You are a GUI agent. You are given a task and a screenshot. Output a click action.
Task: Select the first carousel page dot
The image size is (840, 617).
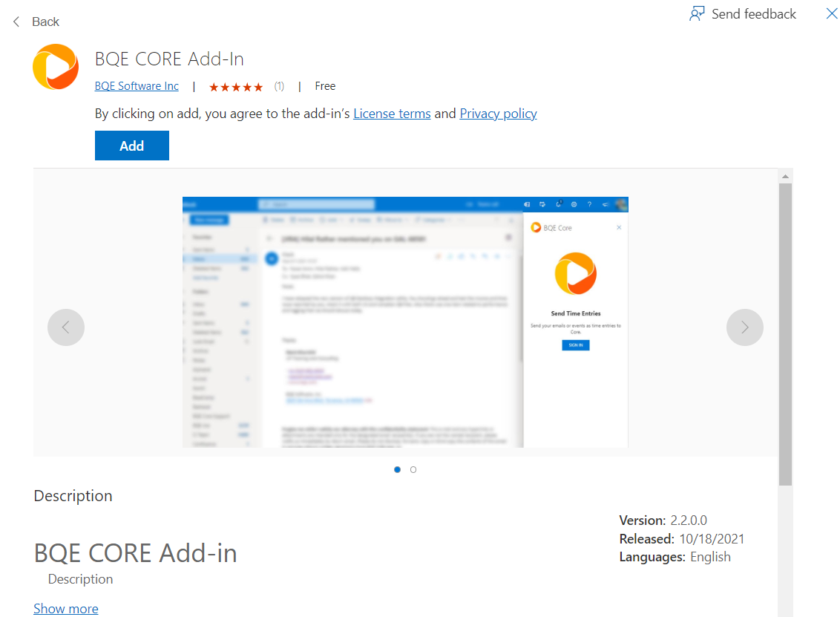(x=397, y=469)
